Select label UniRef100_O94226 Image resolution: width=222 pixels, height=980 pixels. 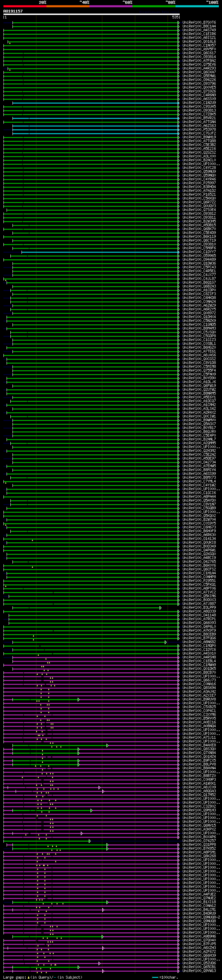tap(199, 80)
